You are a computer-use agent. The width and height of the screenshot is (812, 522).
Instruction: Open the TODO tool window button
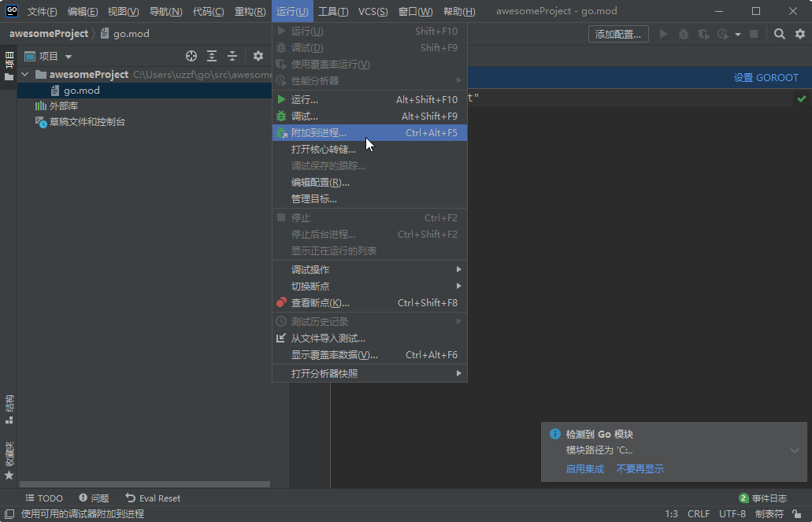point(45,498)
